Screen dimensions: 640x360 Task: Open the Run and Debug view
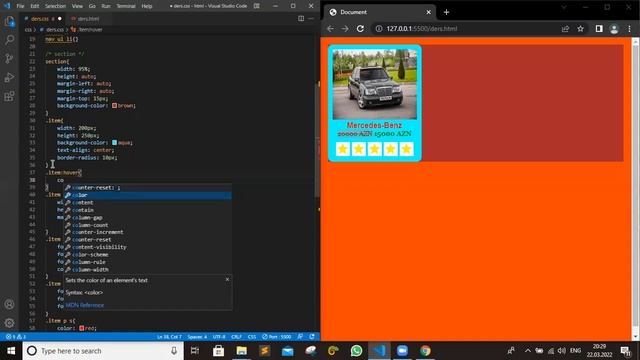point(9,77)
